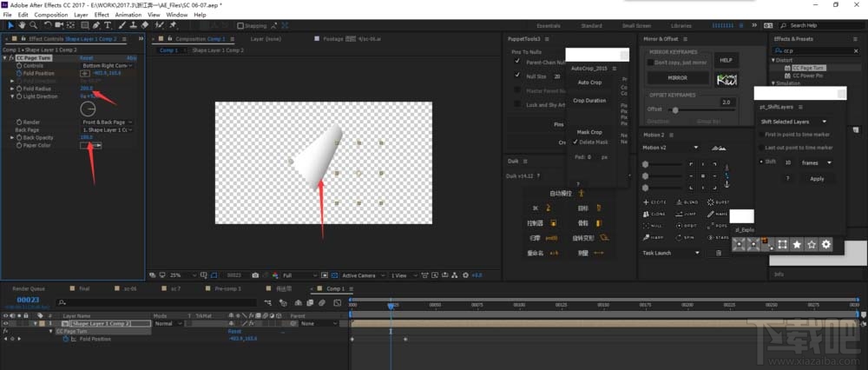The height and width of the screenshot is (370, 868).
Task: Select the Pen tool
Action: (96, 25)
